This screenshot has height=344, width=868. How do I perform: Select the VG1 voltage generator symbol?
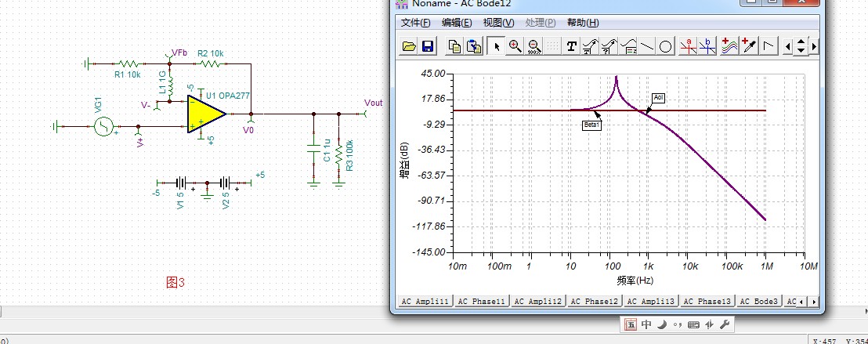coord(103,127)
